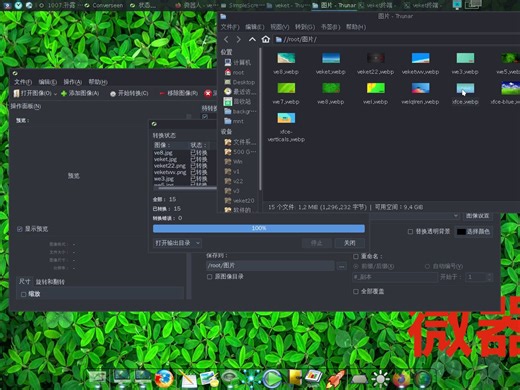
Task: Click #_副本 rename text field
Action: (395, 277)
